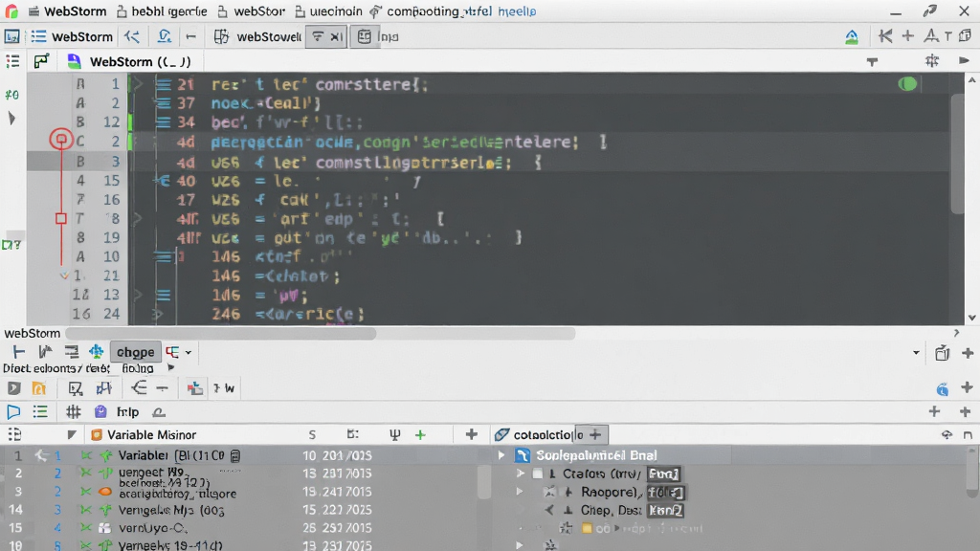
Task: Tick the checkbox beside 'Crafors (rrv/'
Action: click(538, 474)
